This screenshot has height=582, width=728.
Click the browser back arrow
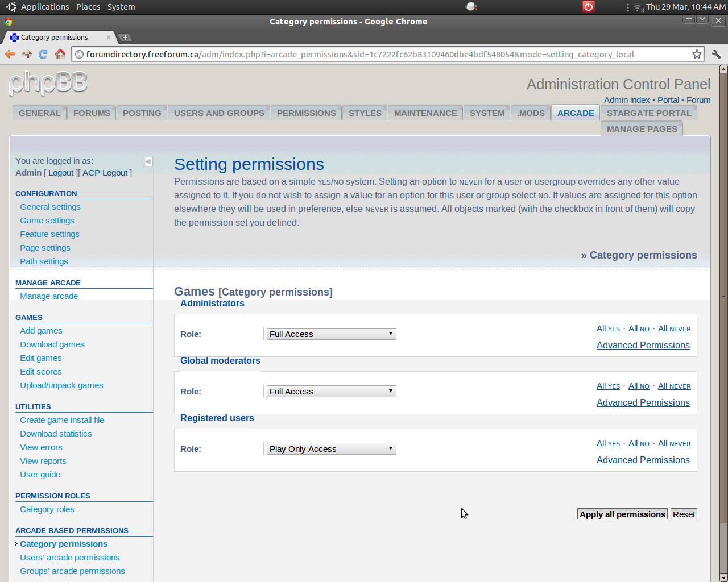[10, 54]
